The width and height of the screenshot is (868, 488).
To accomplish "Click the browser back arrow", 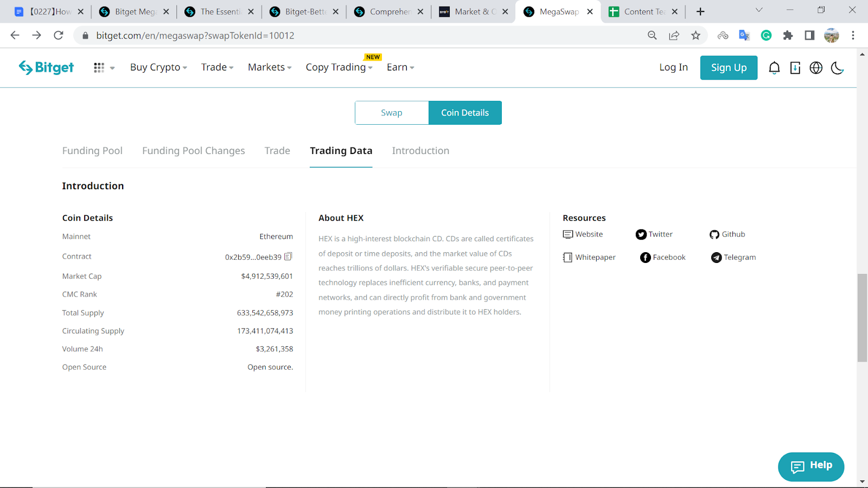I will [x=15, y=35].
